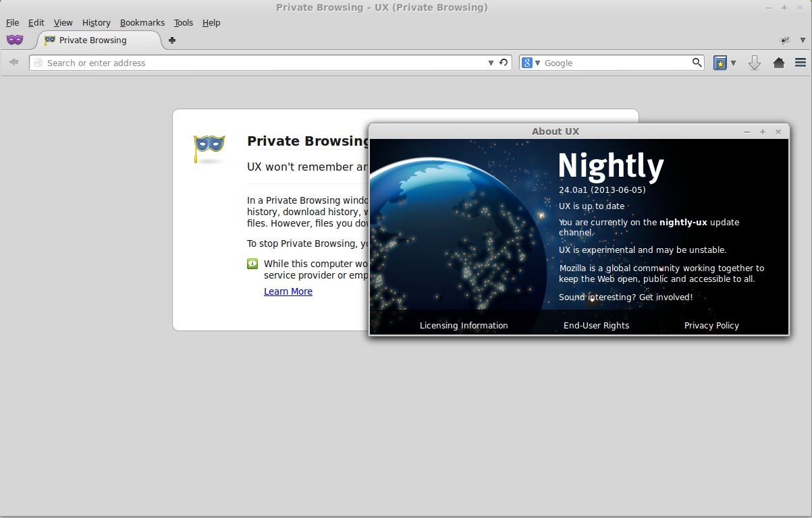Click the large mask icon on the page
Image resolution: width=812 pixels, height=518 pixels.
209,148
